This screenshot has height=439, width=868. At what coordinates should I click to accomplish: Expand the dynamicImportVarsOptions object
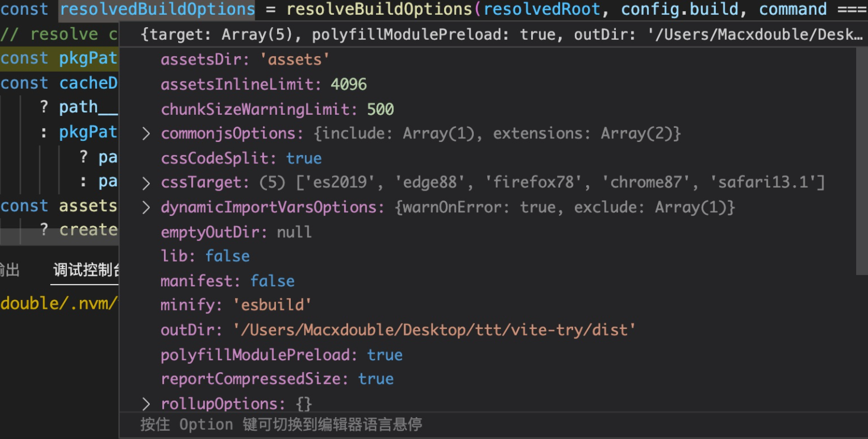click(x=146, y=208)
